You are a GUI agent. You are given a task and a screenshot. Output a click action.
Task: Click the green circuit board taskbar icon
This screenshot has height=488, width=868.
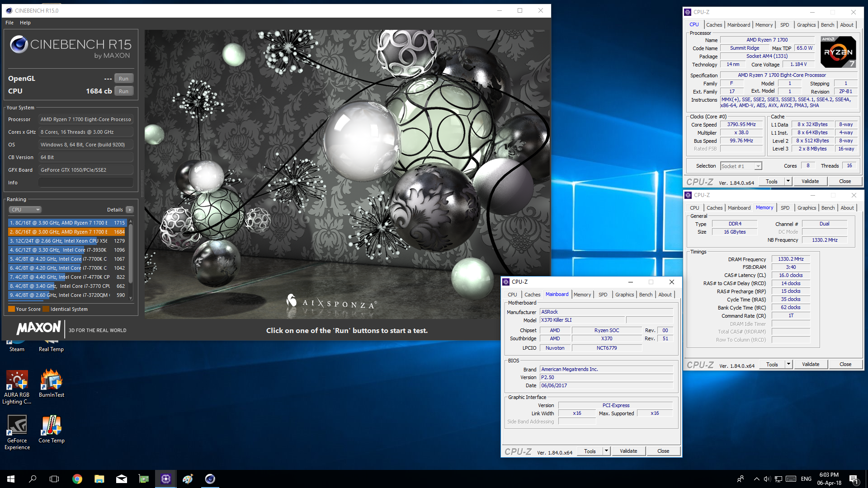pyautogui.click(x=144, y=479)
